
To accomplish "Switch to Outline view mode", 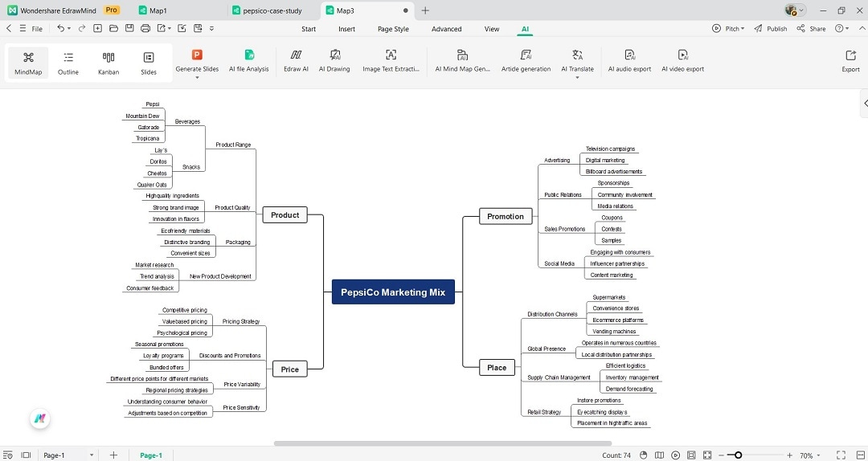I will (68, 63).
